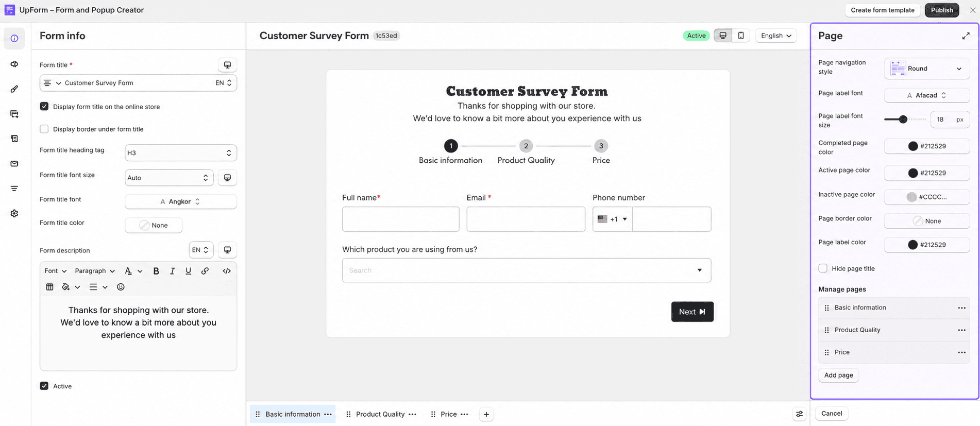The image size is (980, 426).
Task: Open form settings sliders icon
Action: [799, 414]
